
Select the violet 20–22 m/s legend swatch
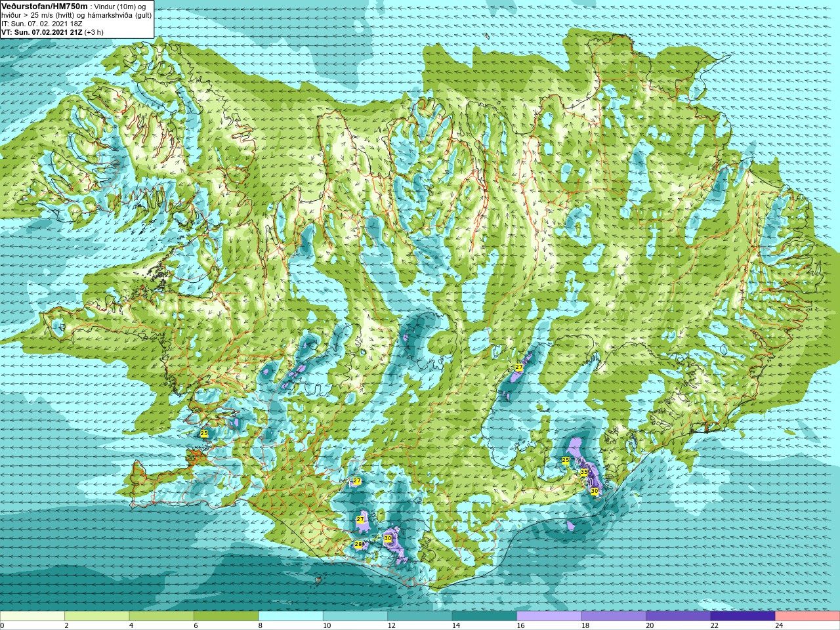point(679,616)
